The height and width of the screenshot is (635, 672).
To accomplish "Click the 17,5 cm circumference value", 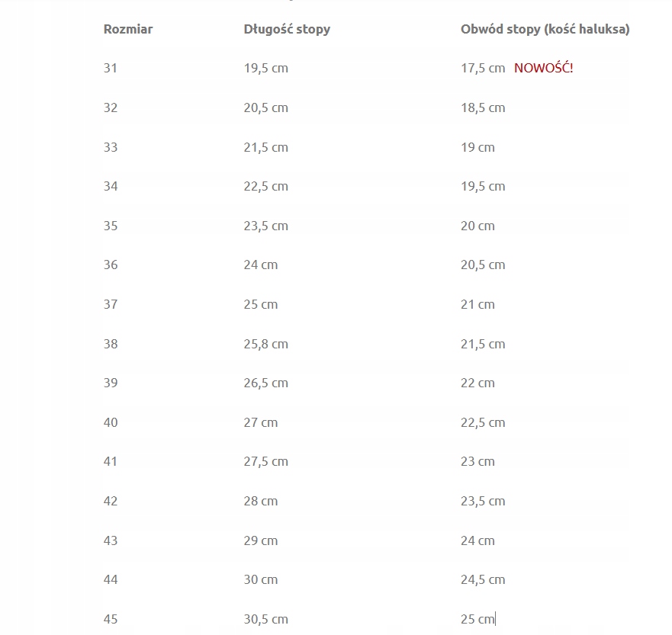I will 482,68.
